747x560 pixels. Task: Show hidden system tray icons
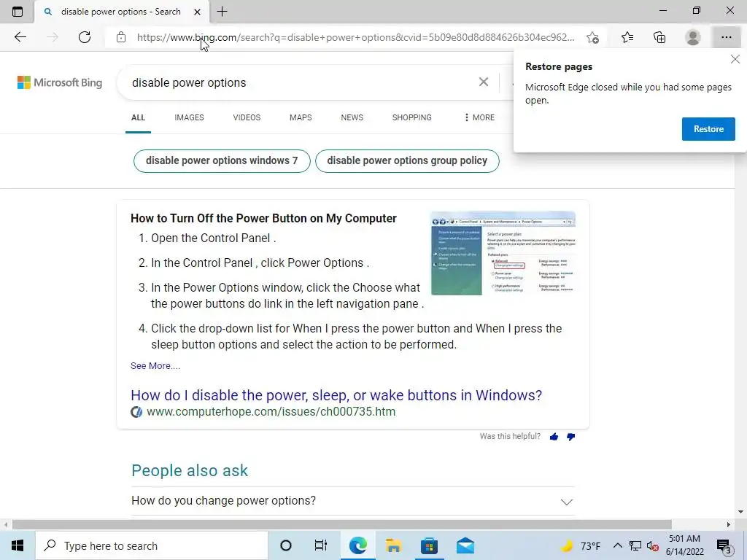617,545
